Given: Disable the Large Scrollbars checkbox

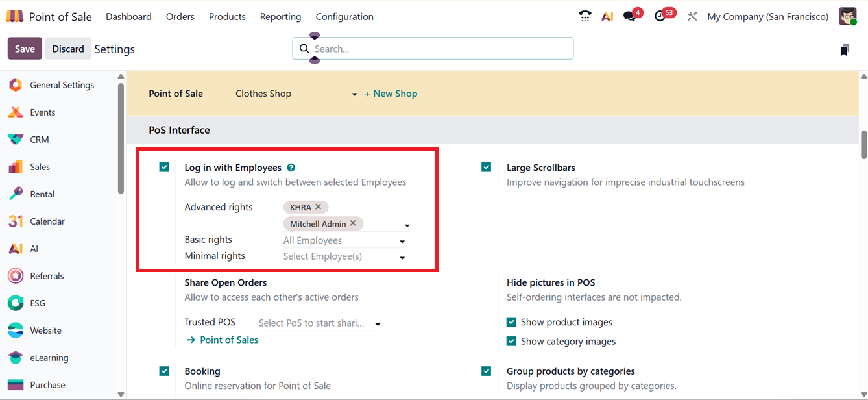Looking at the screenshot, I should (x=487, y=168).
